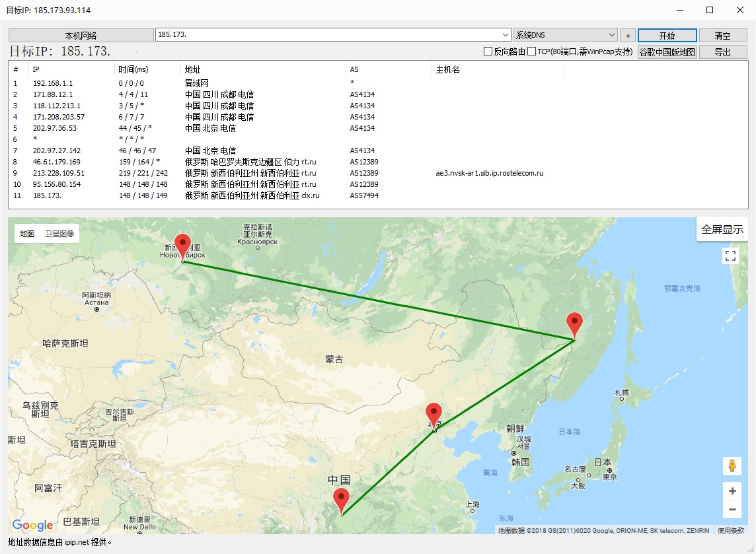Click the 蒙古 label on the map
The width and height of the screenshot is (756, 554).
point(334,359)
